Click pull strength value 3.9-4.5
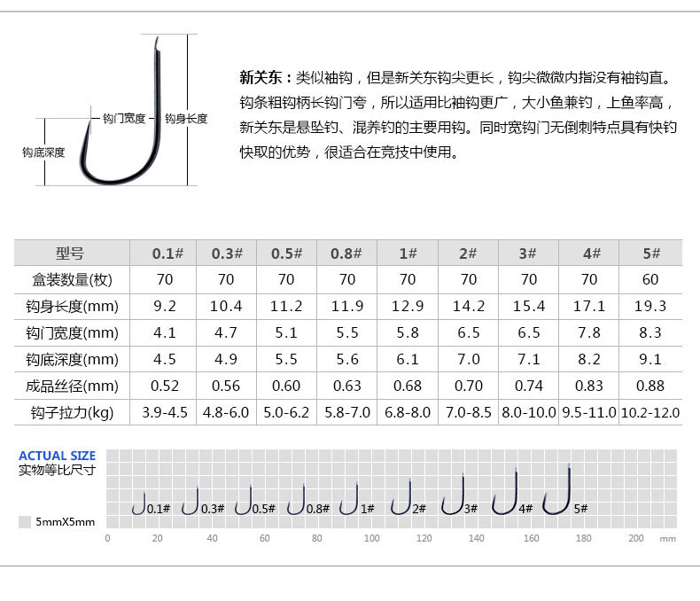This screenshot has height=601, width=700. click(x=165, y=412)
